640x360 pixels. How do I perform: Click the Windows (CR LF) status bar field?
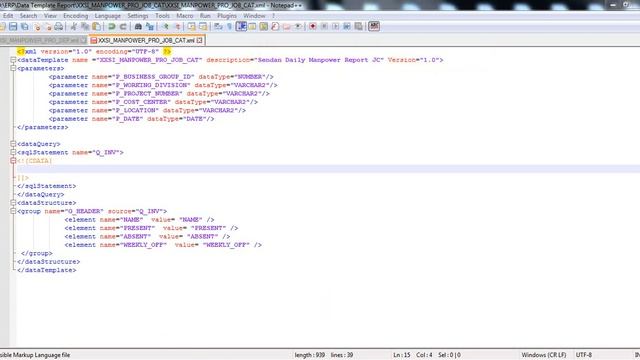click(544, 355)
